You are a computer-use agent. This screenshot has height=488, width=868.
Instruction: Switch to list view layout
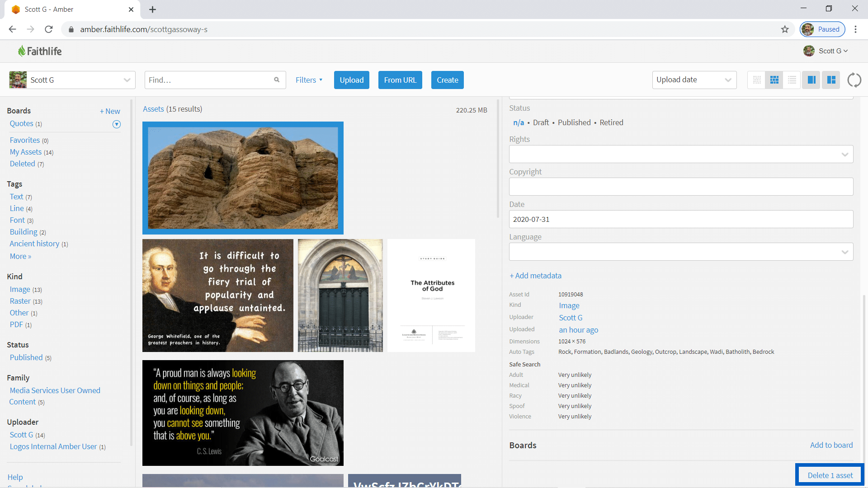click(x=792, y=80)
